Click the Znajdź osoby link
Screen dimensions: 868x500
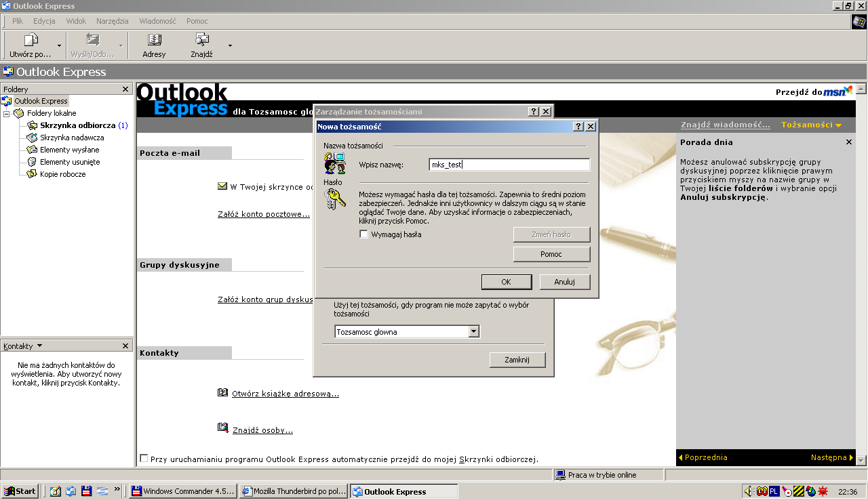263,430
